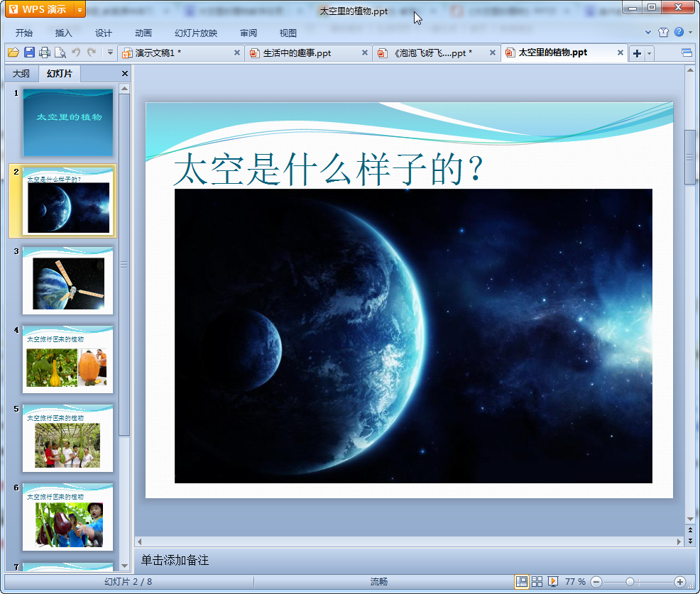The height and width of the screenshot is (594, 700).
Task: Close the 《泡泡飞呀飞 document tab
Action: [493, 53]
